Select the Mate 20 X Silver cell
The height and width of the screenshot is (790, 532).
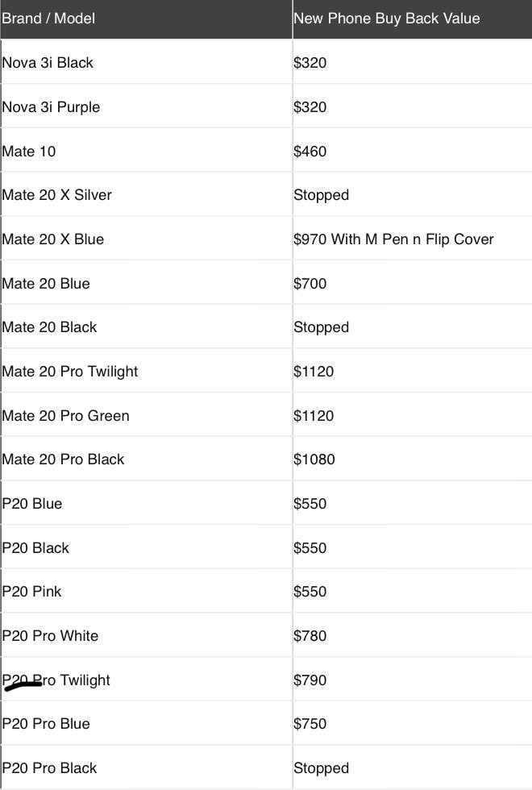(x=56, y=195)
